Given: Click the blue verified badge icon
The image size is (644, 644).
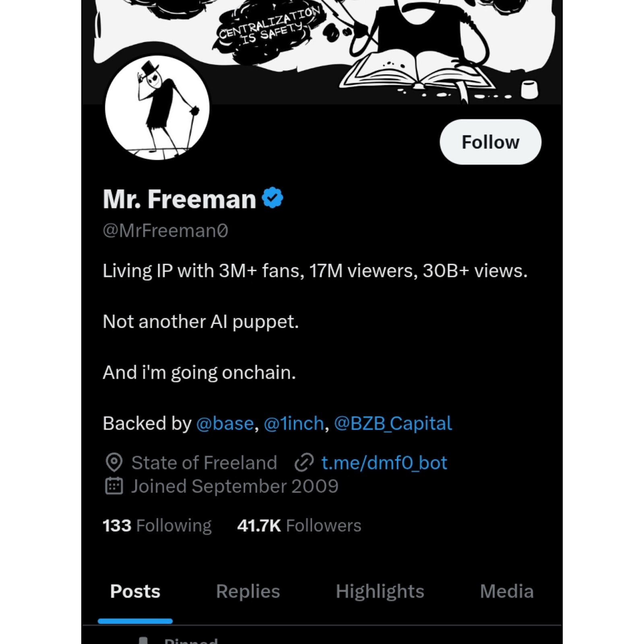Looking at the screenshot, I should 272,198.
